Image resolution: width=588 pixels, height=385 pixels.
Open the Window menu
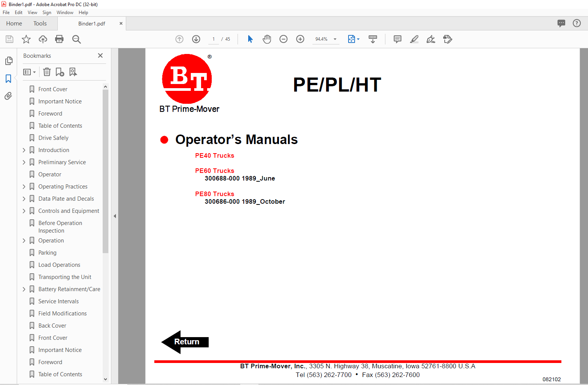(65, 13)
